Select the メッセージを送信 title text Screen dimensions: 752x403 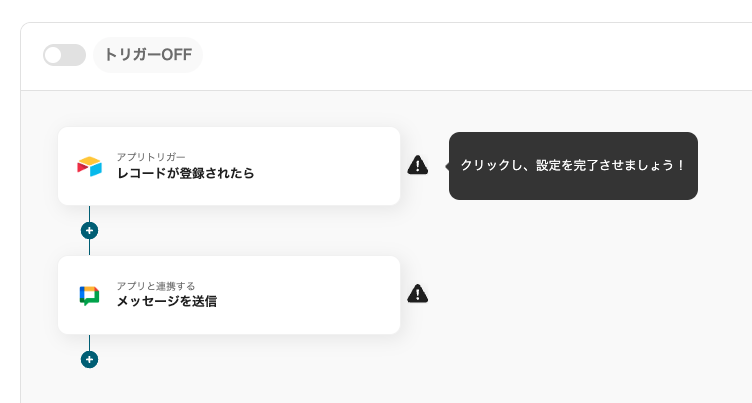click(x=166, y=301)
